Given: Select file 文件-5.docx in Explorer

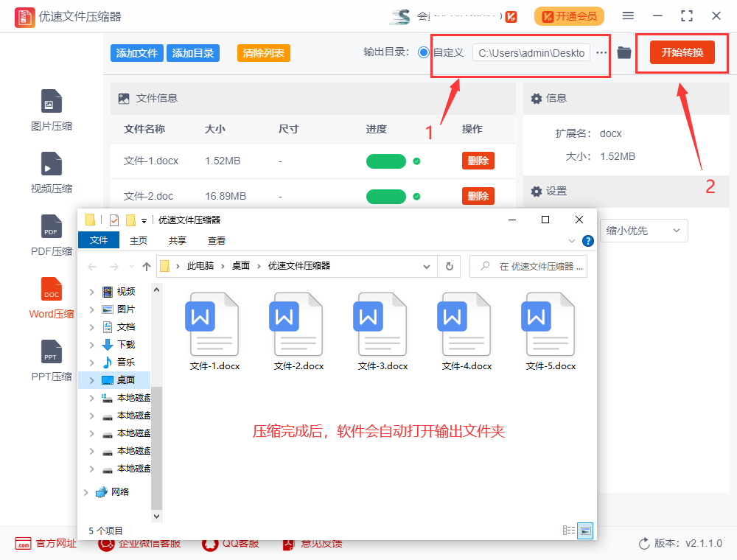Looking at the screenshot, I should click(x=551, y=332).
